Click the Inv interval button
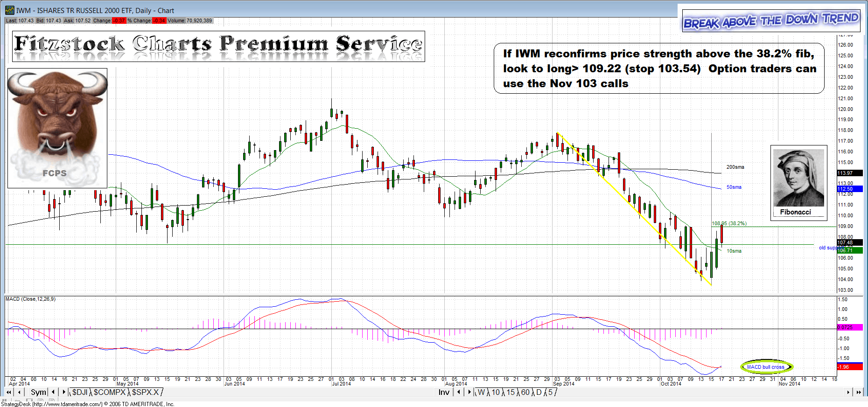The height and width of the screenshot is (407, 868). [444, 393]
